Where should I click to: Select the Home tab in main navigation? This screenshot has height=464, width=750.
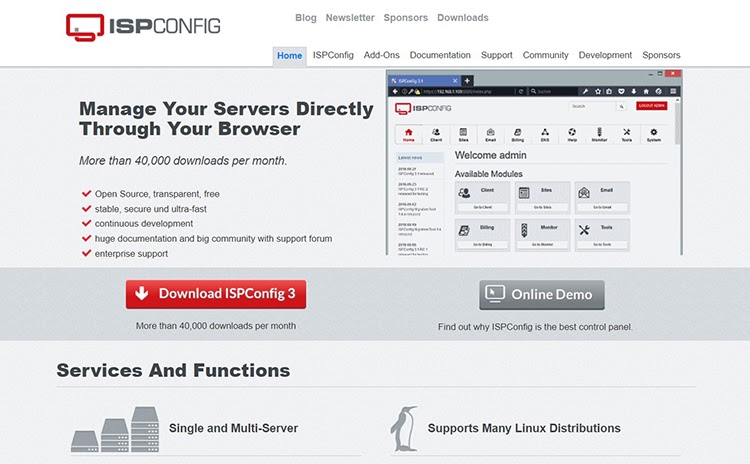[289, 56]
